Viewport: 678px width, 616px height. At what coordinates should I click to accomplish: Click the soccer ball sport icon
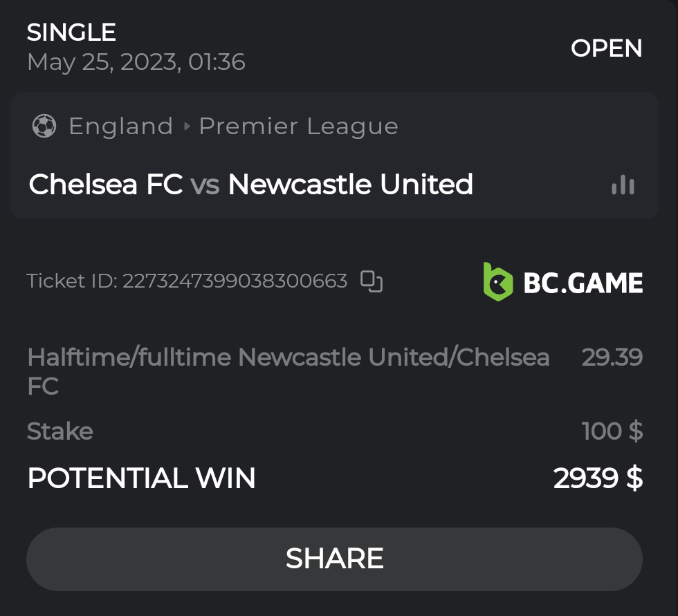point(44,126)
